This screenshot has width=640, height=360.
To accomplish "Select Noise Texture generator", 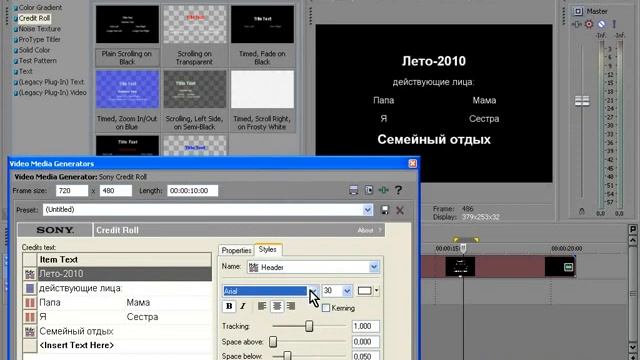I will (x=39, y=29).
